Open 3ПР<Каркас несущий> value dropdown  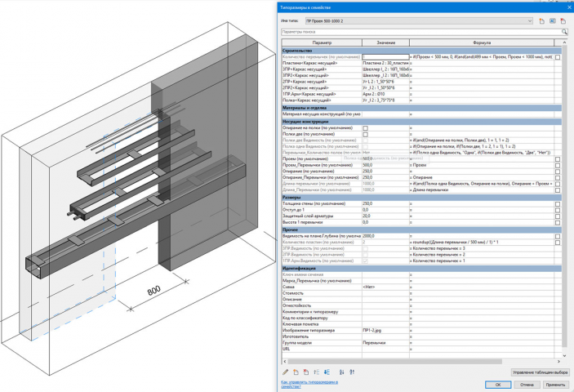[x=385, y=69]
